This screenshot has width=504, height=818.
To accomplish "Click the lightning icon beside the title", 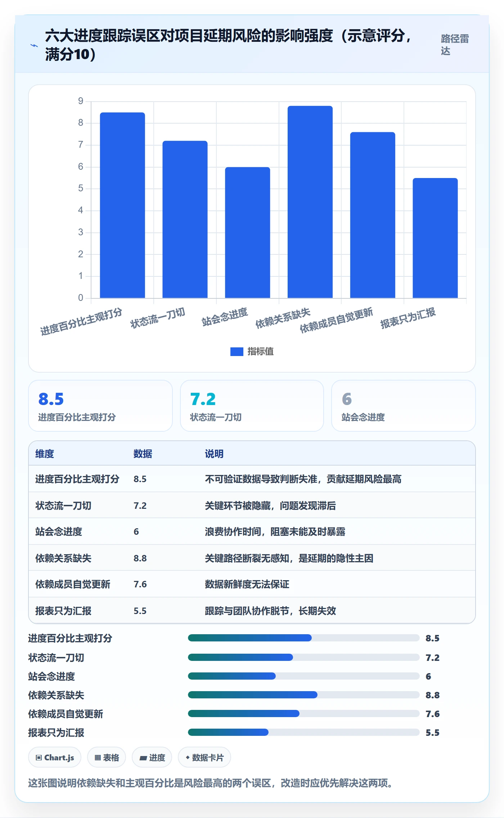I will [34, 45].
